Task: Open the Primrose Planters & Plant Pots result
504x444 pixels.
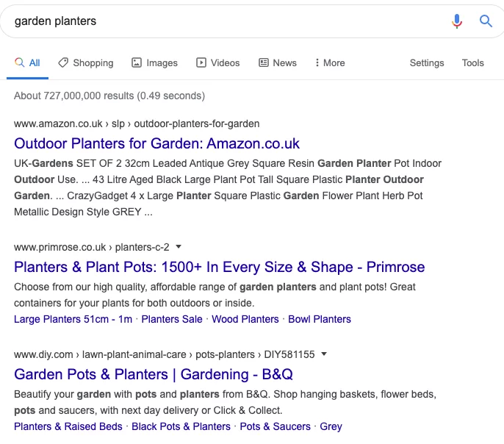Action: click(220, 267)
